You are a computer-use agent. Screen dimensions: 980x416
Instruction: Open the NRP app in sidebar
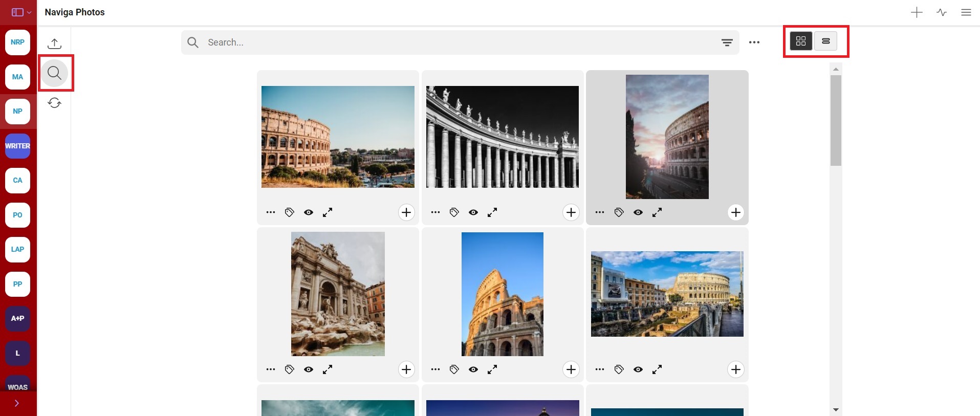pos(17,42)
